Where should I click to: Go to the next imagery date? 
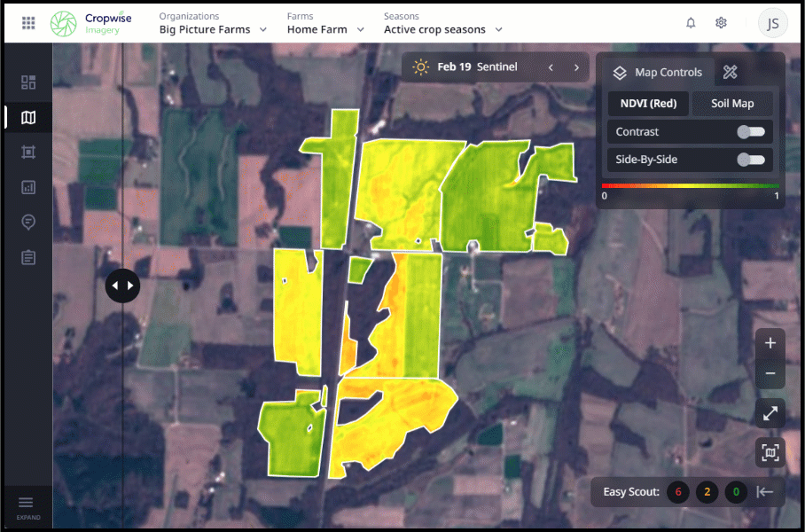coord(576,67)
